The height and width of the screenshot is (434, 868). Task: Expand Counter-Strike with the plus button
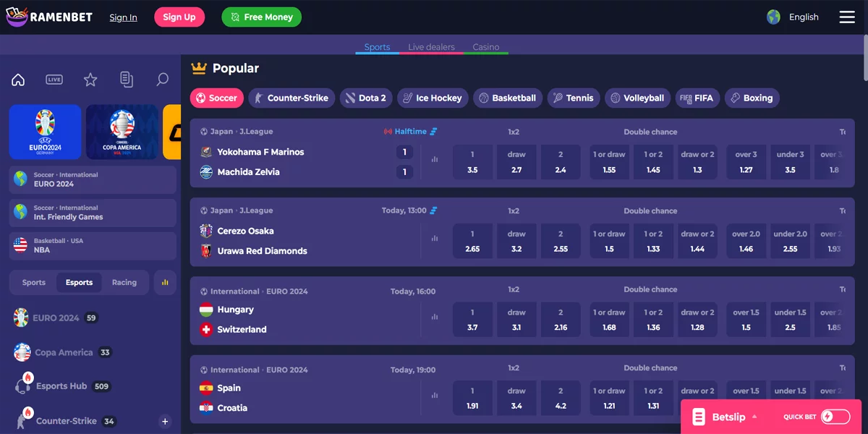point(165,421)
